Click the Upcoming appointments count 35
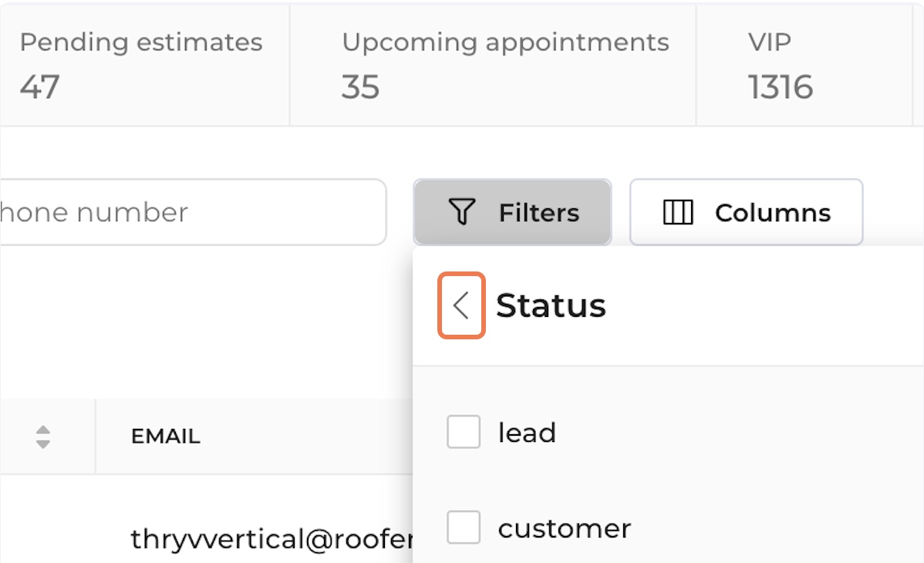This screenshot has width=924, height=563. tap(360, 87)
